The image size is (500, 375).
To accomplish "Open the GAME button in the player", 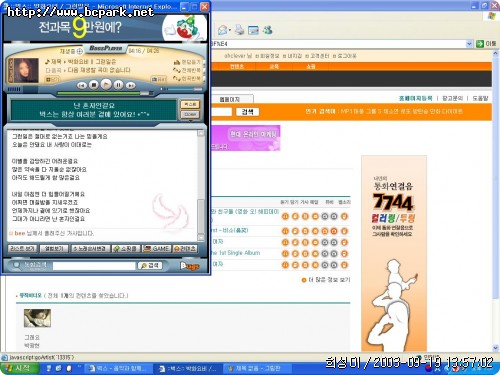I will [156, 249].
